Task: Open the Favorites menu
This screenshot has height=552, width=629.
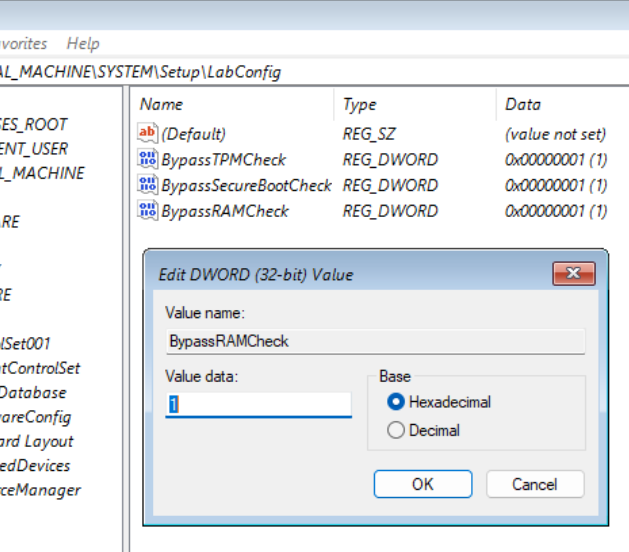Action: click(x=22, y=44)
